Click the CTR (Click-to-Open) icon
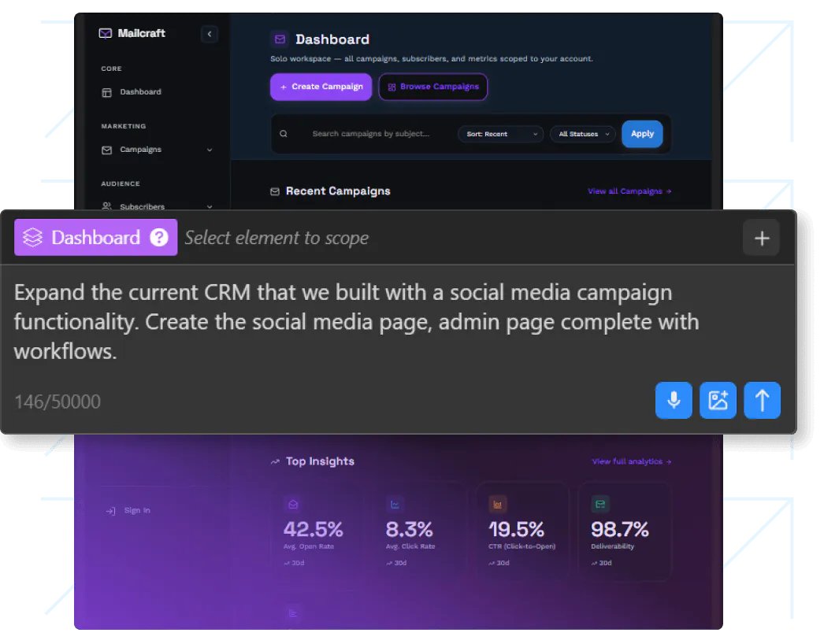The image size is (824, 644). click(497, 505)
